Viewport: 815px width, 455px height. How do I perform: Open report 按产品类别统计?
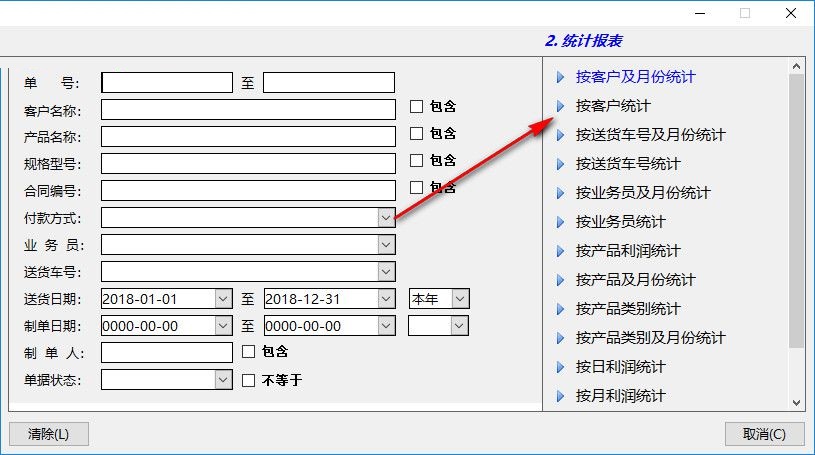[628, 309]
